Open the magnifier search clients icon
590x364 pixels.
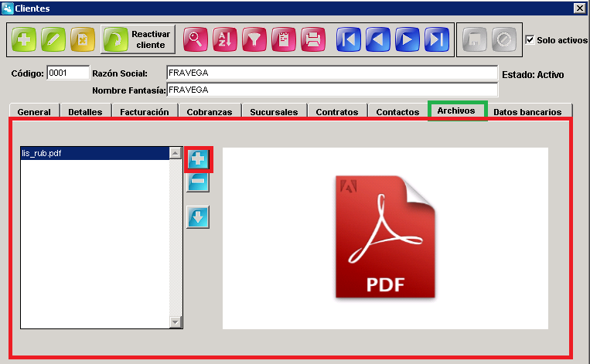196,39
